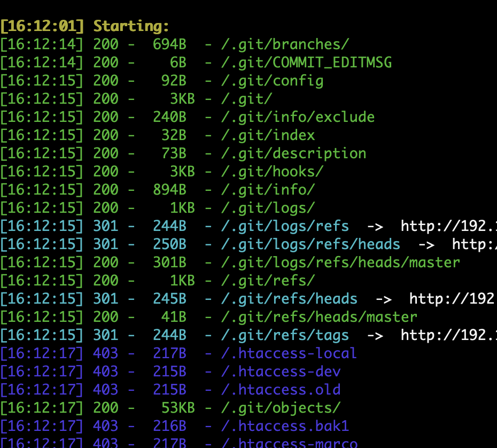Click the /.htaccess.old path

[280, 390]
